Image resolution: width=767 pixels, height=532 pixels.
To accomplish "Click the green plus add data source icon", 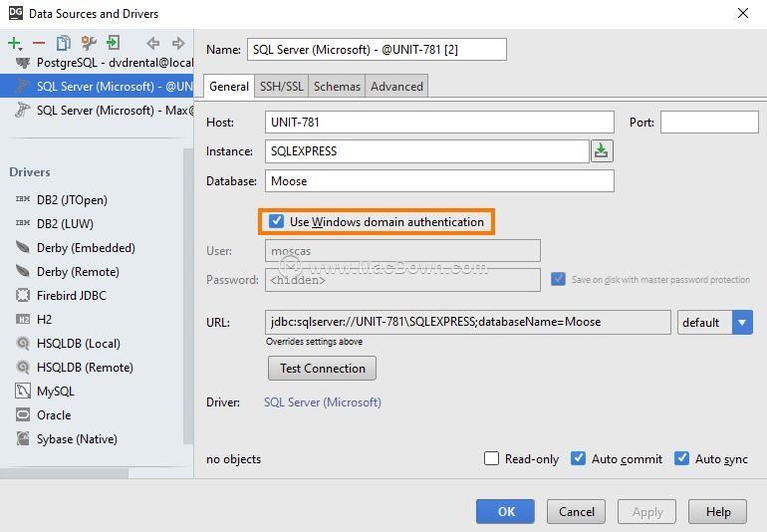I will coord(15,43).
